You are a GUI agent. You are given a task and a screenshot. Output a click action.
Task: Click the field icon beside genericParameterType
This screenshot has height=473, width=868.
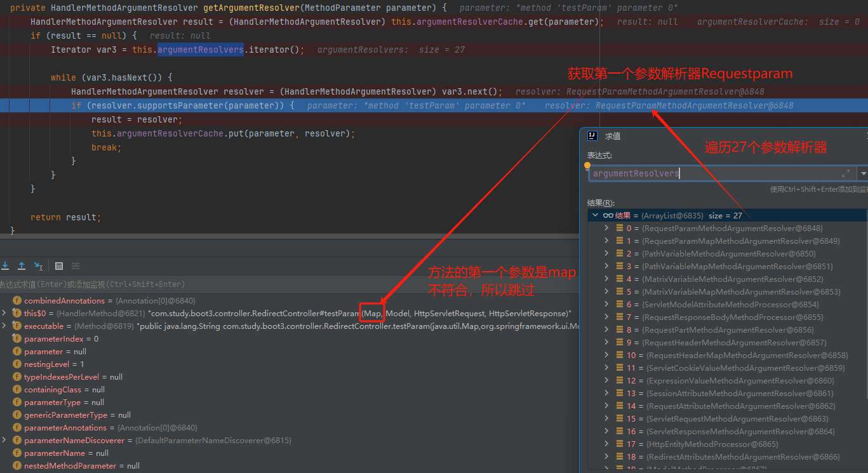(x=17, y=415)
